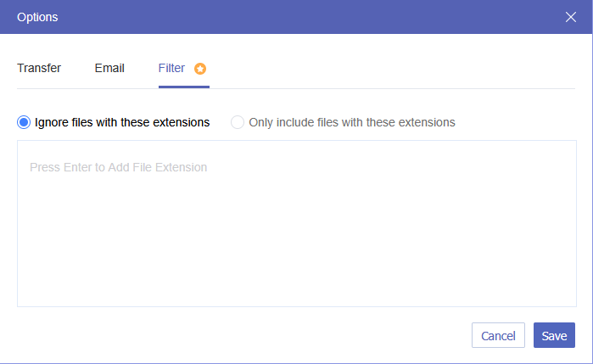Click the "Only include files with these extensions" label
The width and height of the screenshot is (593, 364).
(352, 122)
